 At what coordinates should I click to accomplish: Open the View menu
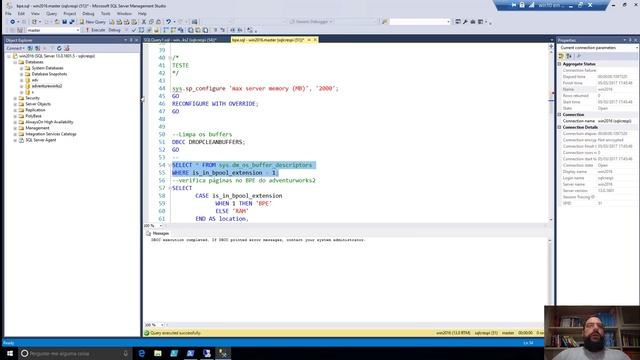click(36, 13)
